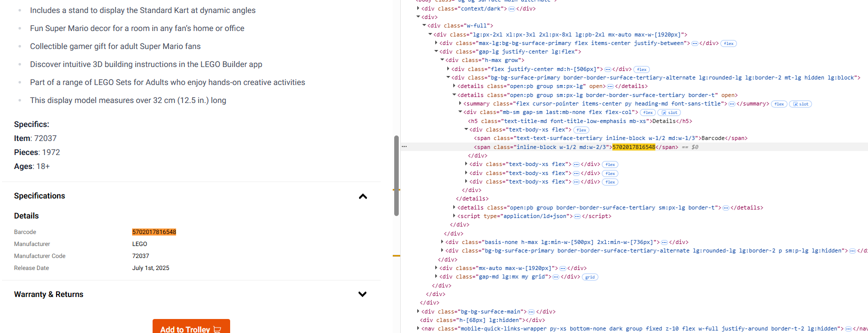
Task: Click the Pieces: 1972 text
Action: (37, 152)
